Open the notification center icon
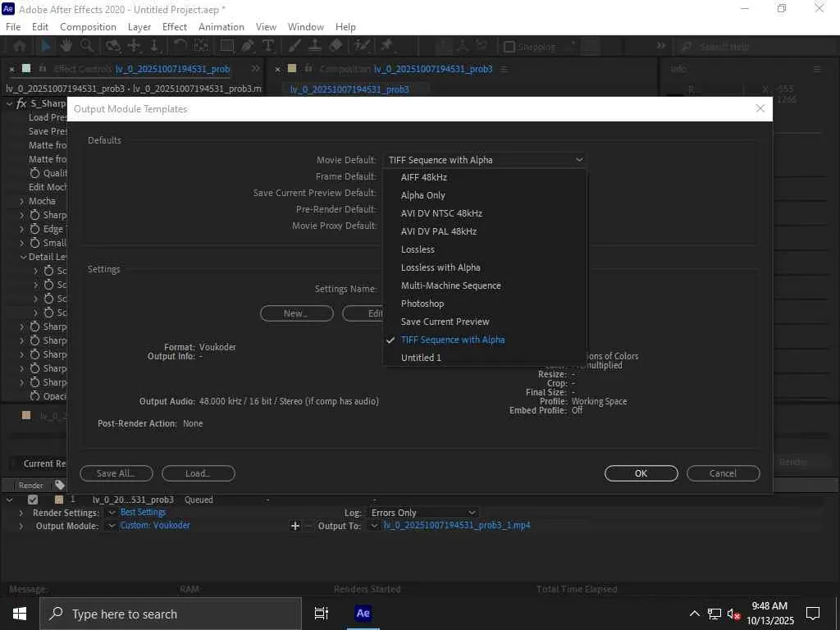 (813, 614)
